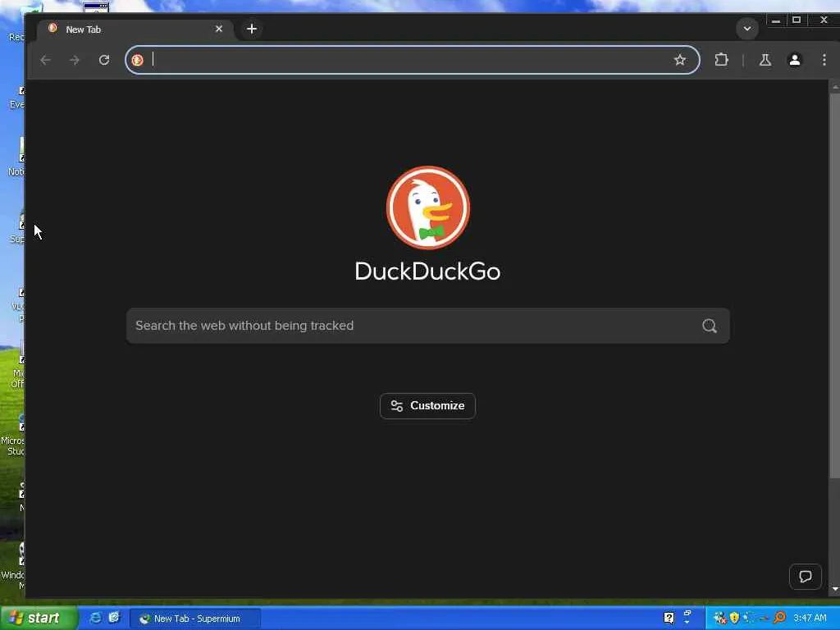The image size is (840, 630).
Task: Go back using the back arrow
Action: click(x=46, y=60)
